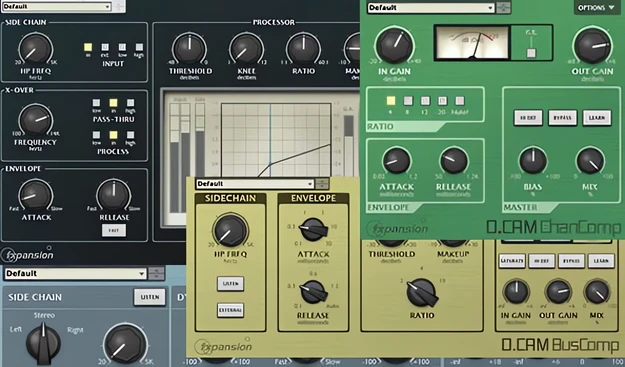625x367 pixels.
Task: Enable the 'high' INPUT switch in Side Chain
Action: (x=139, y=47)
